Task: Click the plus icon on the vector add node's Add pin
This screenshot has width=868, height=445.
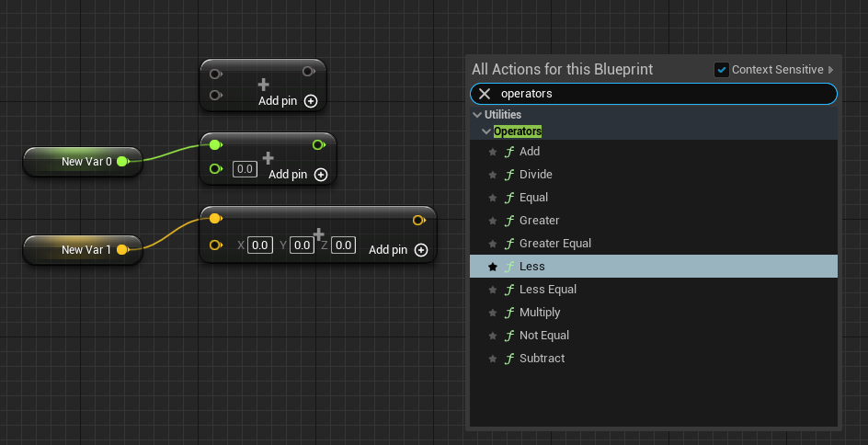Action: (x=421, y=250)
